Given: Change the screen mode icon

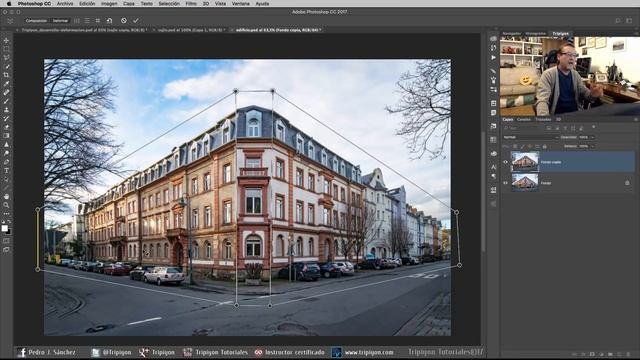Looking at the screenshot, I should point(6,250).
